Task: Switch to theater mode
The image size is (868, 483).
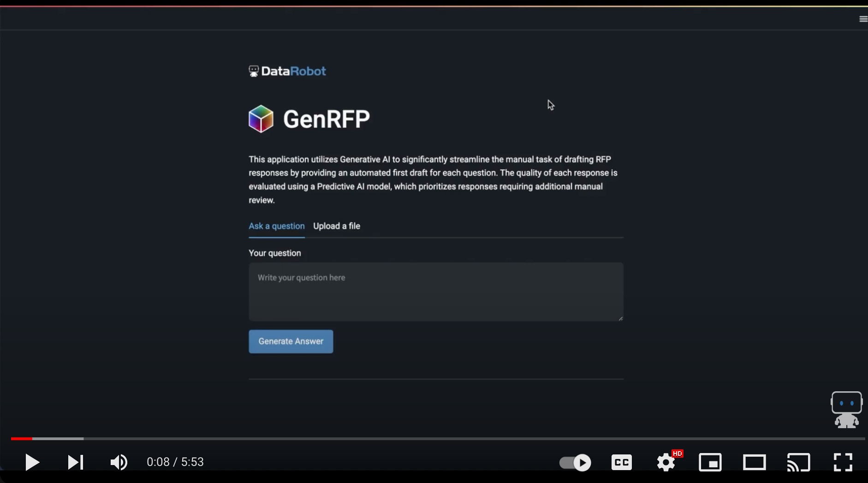Action: pos(755,462)
